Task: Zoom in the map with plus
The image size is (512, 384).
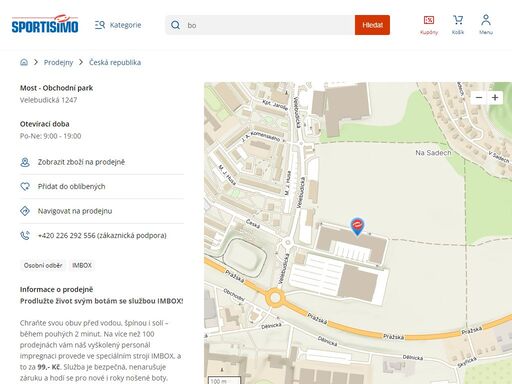Action: pos(495,98)
